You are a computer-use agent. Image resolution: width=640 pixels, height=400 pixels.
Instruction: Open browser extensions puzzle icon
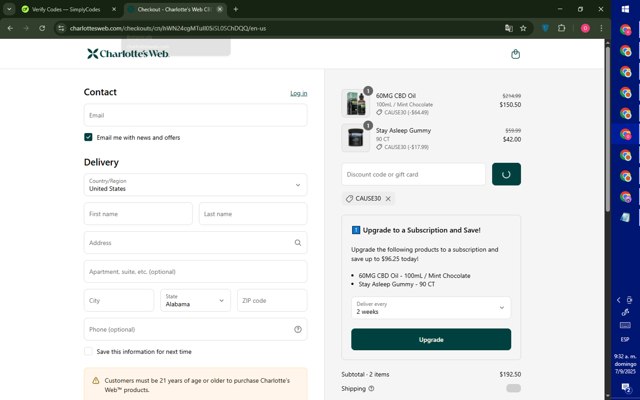[562, 28]
